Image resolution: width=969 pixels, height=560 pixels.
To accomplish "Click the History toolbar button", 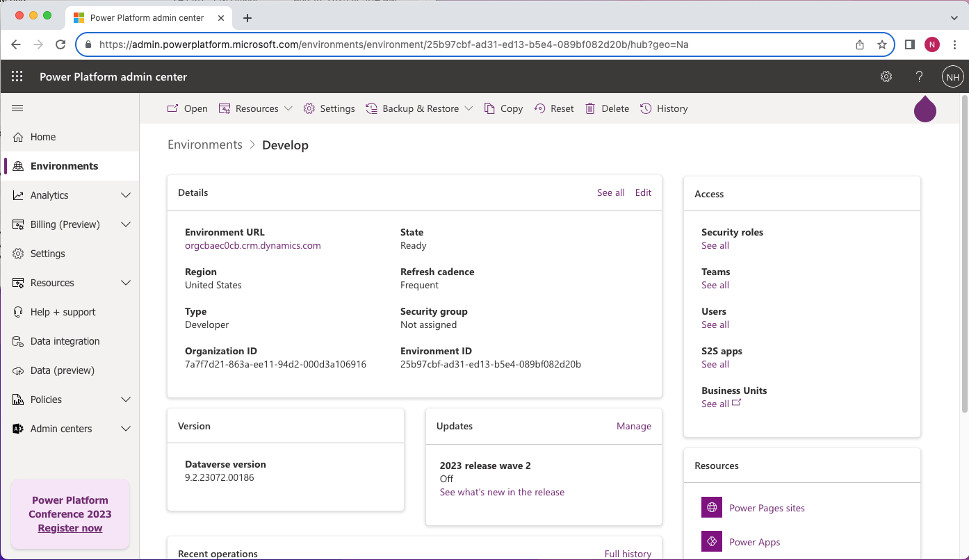I will 664,108.
